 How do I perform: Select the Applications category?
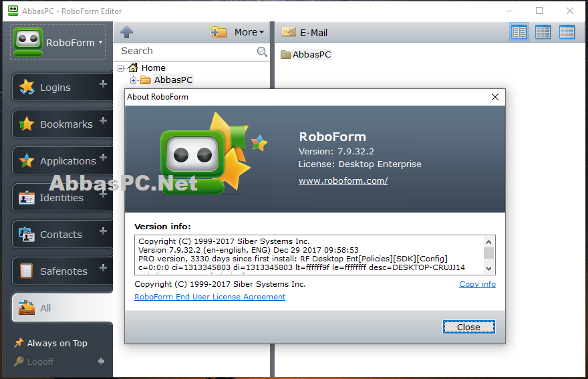[x=62, y=160]
